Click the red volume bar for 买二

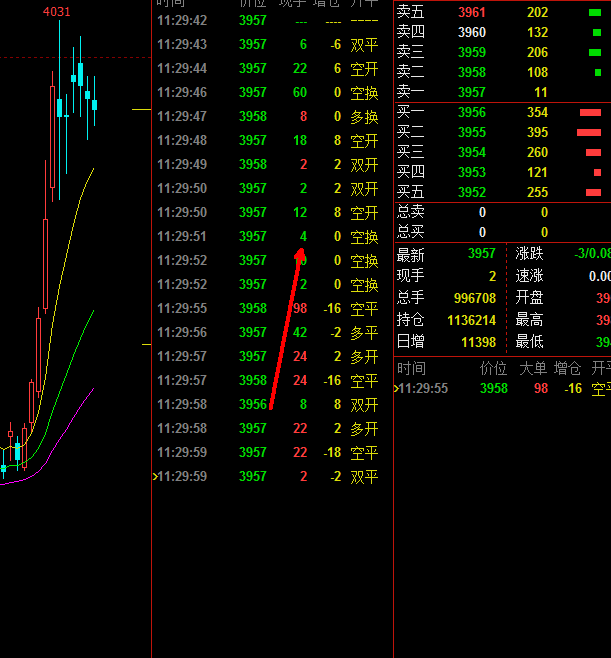coord(589,133)
